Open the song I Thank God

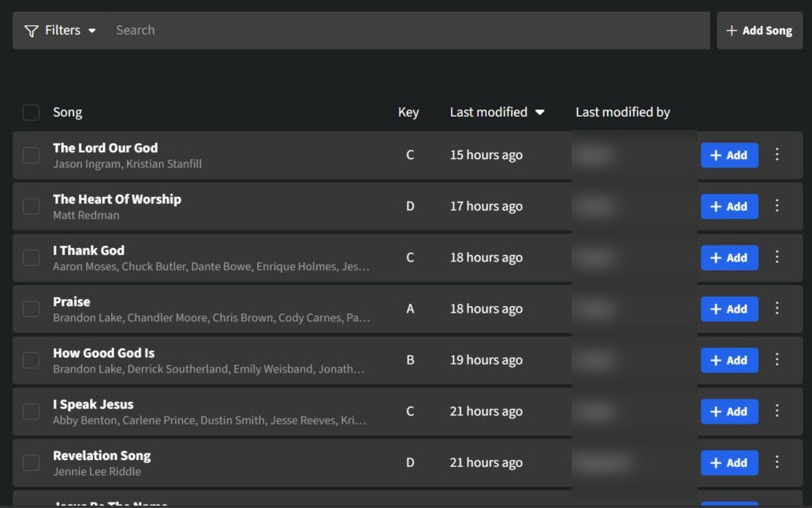[88, 250]
